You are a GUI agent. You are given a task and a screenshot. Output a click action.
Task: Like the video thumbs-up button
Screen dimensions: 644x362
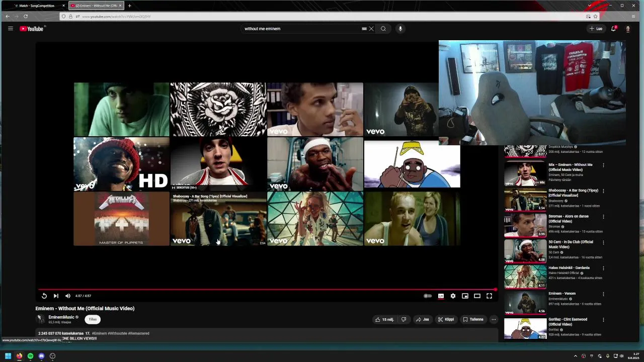[x=384, y=319]
